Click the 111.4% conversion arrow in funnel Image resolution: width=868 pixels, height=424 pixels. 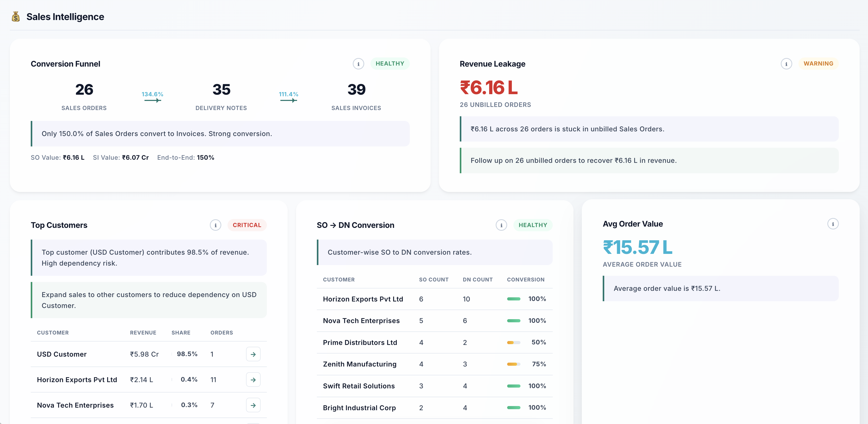pos(288,100)
